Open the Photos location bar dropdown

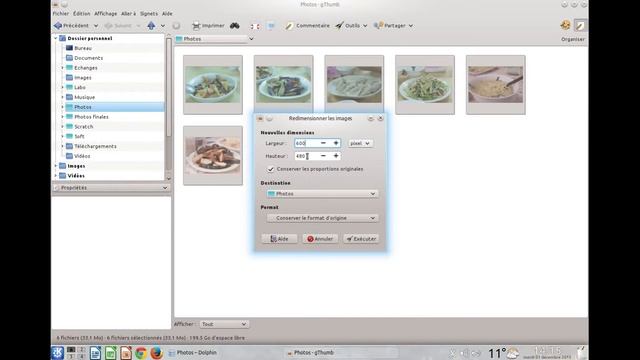click(251, 39)
